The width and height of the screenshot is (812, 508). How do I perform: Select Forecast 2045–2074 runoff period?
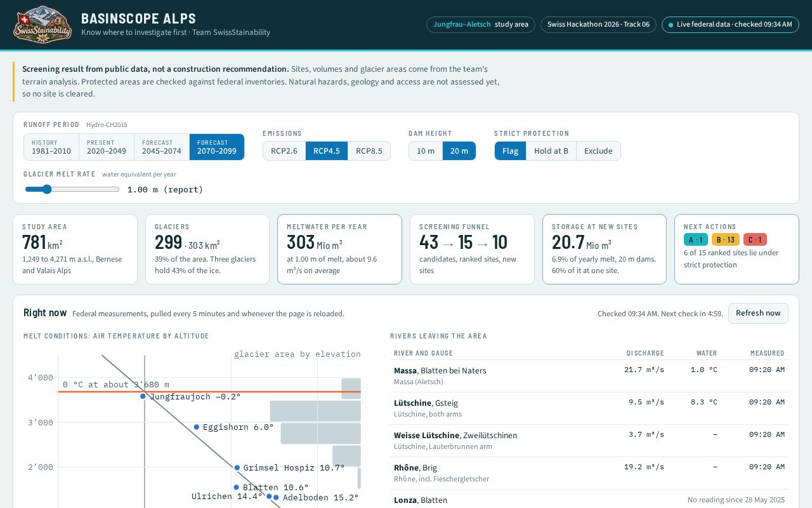(x=162, y=147)
